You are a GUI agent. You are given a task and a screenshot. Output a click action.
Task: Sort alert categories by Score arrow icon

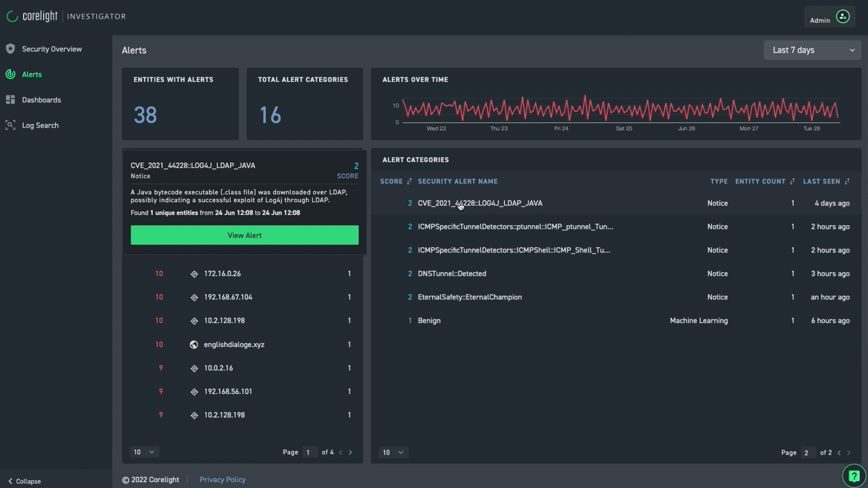pos(409,181)
